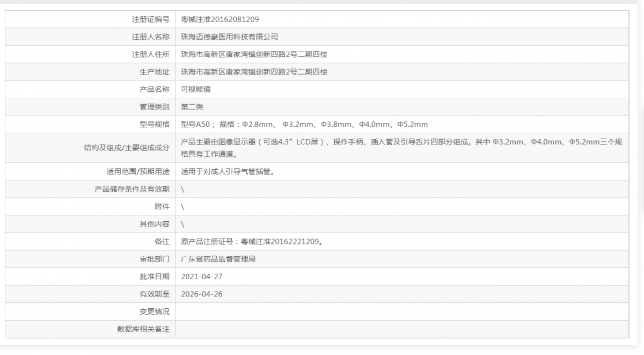Click the 变更情况 label
644x355 pixels.
[x=155, y=311]
